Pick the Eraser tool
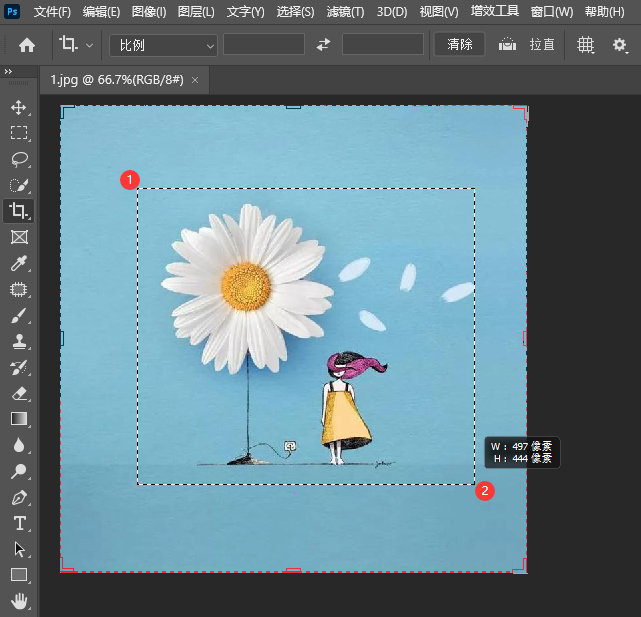This screenshot has height=617, width=641. click(x=18, y=393)
